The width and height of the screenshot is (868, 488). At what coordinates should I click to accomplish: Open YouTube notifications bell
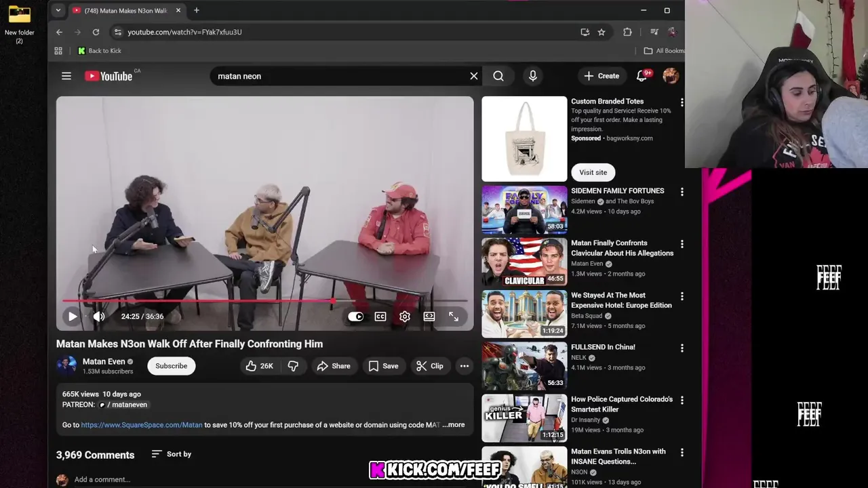642,76
